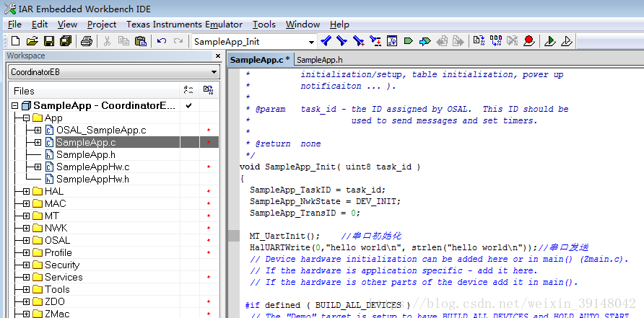This screenshot has height=318, width=644.
Task: Save all files with stacked floppy icon
Action: pos(66,41)
